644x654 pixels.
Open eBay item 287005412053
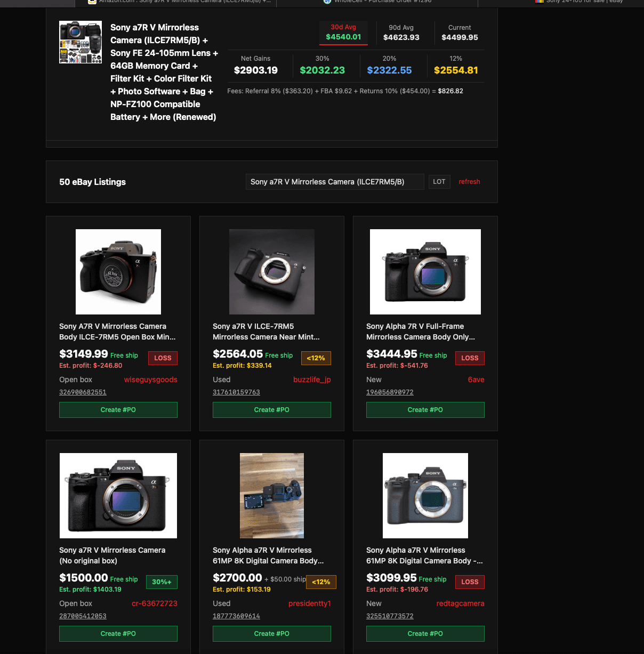point(83,616)
